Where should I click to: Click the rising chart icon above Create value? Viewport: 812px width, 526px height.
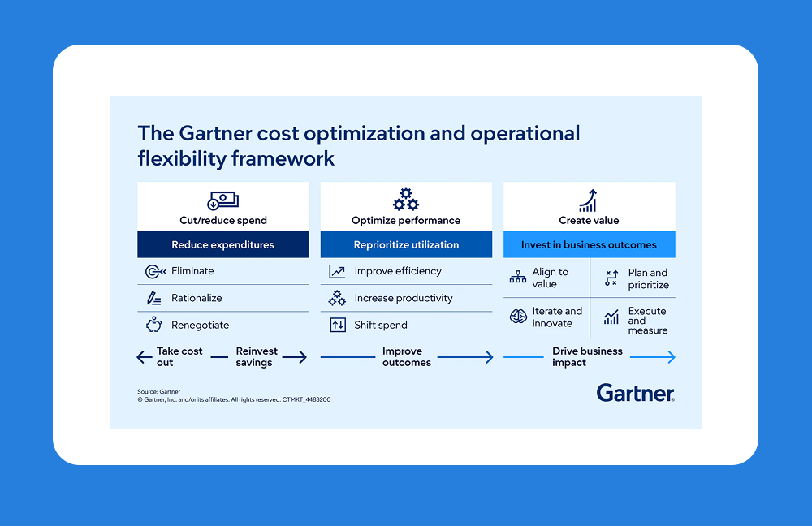588,200
